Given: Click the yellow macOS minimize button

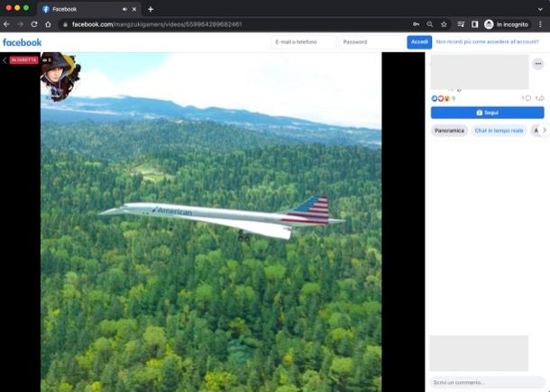Looking at the screenshot, I should (17, 8).
